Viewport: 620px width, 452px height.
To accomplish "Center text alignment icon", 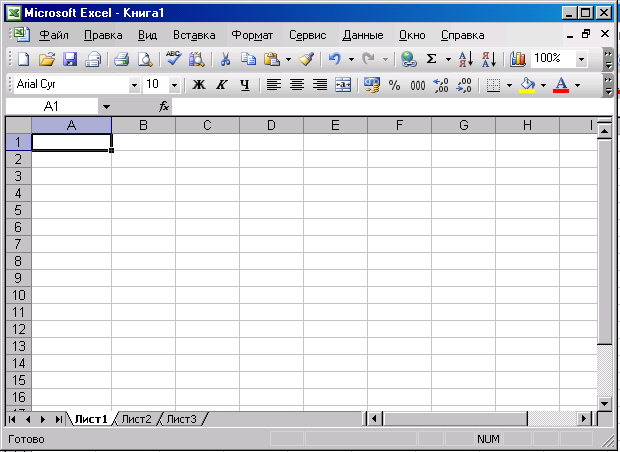I will pos(297,85).
